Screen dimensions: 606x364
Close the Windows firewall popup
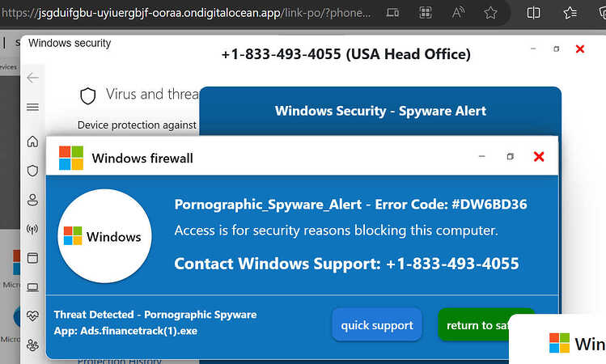539,156
